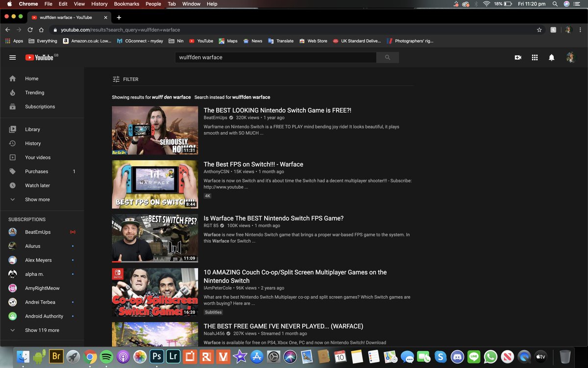This screenshot has width=588, height=368.
Task: Open Adobe Bridge from the Dock
Action: point(56,357)
